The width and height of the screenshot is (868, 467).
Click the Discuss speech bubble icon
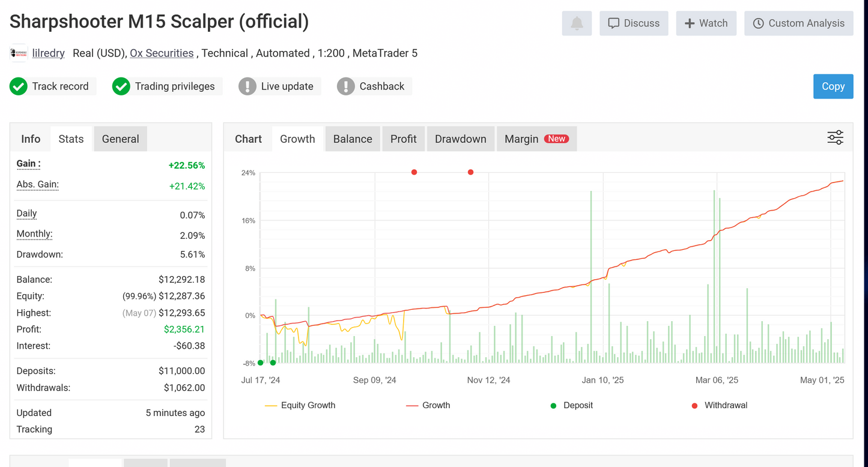(613, 23)
